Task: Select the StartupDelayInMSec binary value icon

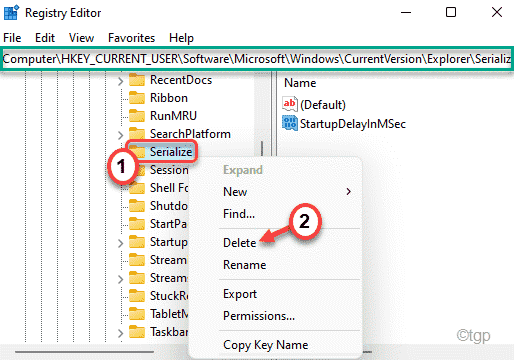Action: (289, 123)
